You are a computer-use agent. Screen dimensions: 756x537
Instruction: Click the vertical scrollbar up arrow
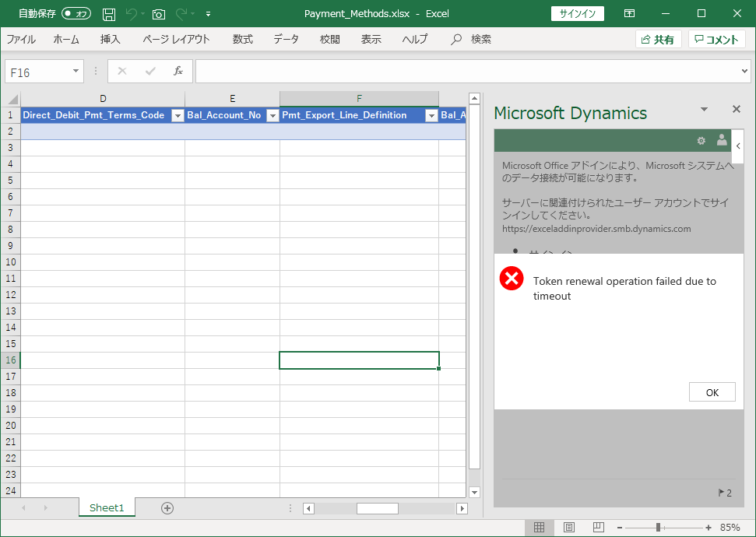(x=474, y=99)
